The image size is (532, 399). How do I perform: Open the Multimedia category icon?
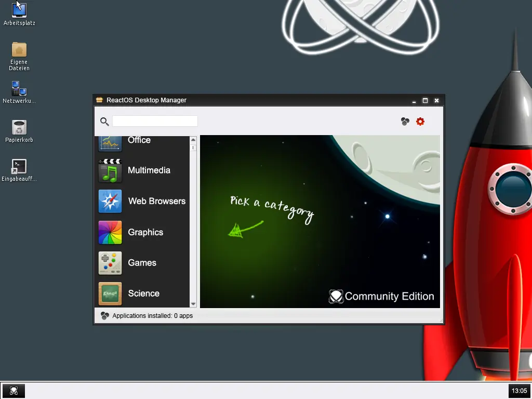pyautogui.click(x=110, y=170)
